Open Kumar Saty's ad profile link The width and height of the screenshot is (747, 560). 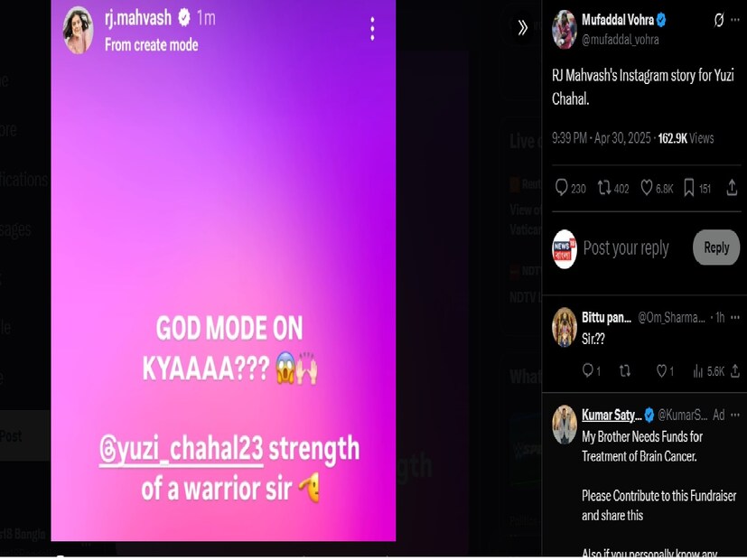point(612,415)
